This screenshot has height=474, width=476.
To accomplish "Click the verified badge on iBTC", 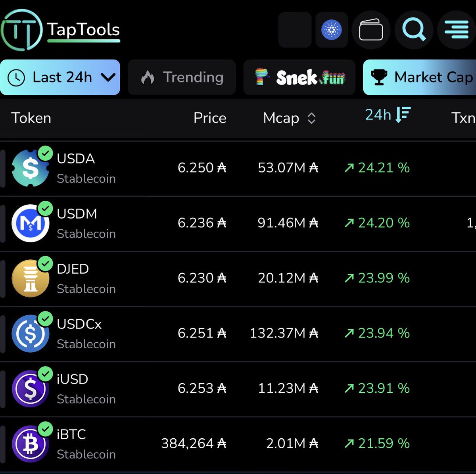I will (x=46, y=429).
